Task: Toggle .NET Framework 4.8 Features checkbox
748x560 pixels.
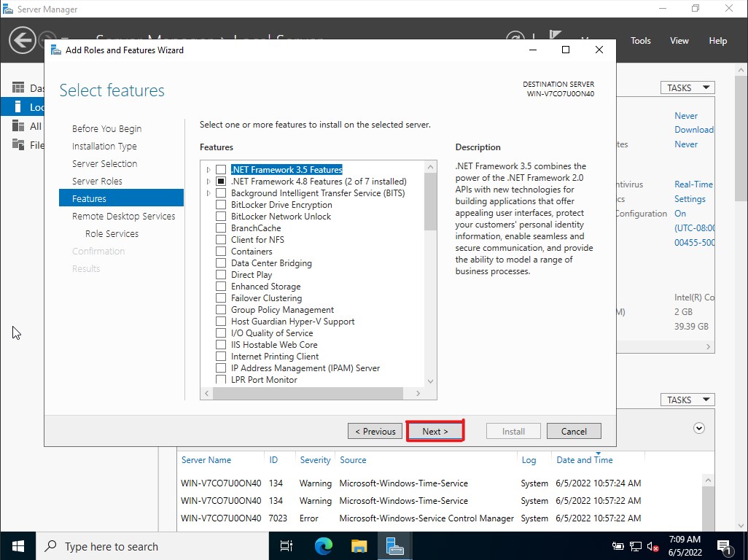Action: [221, 182]
